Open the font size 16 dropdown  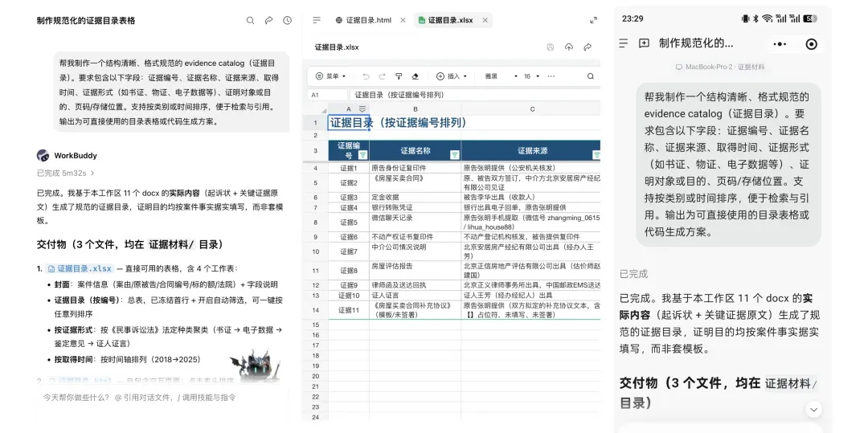click(531, 76)
